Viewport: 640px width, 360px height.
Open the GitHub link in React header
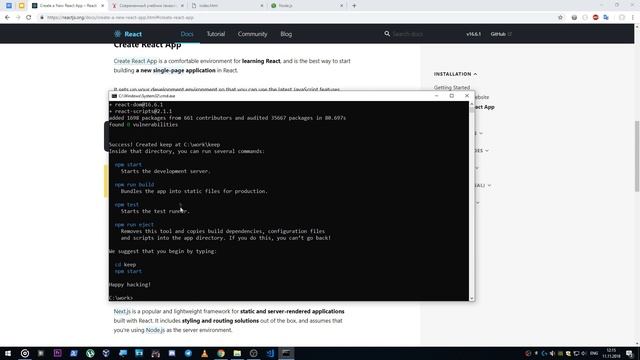click(501, 34)
